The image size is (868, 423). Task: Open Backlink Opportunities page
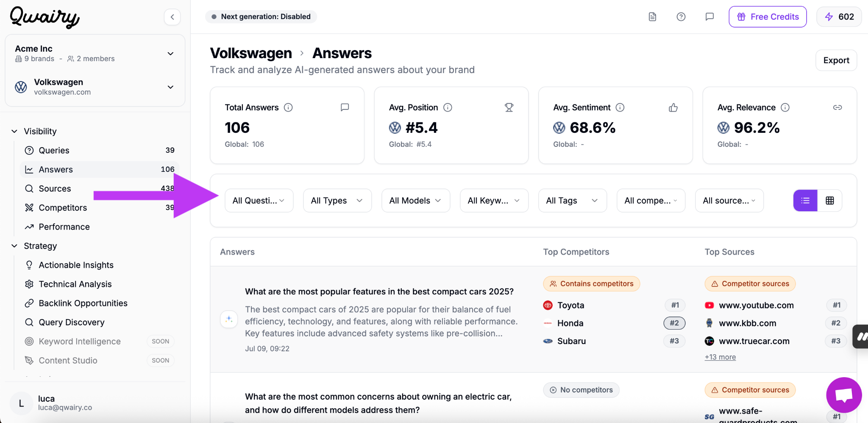click(99, 303)
